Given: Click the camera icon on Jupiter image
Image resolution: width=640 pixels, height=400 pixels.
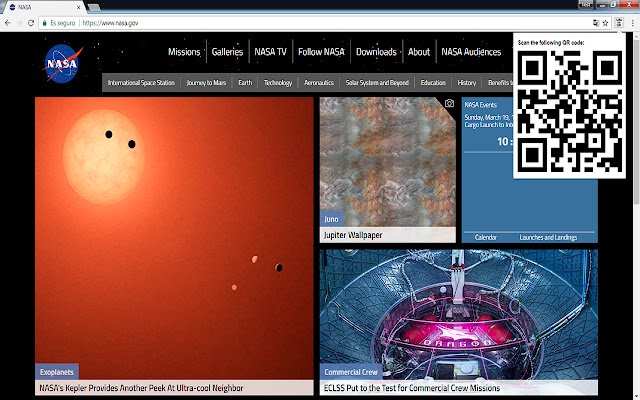Looking at the screenshot, I should coord(449,103).
